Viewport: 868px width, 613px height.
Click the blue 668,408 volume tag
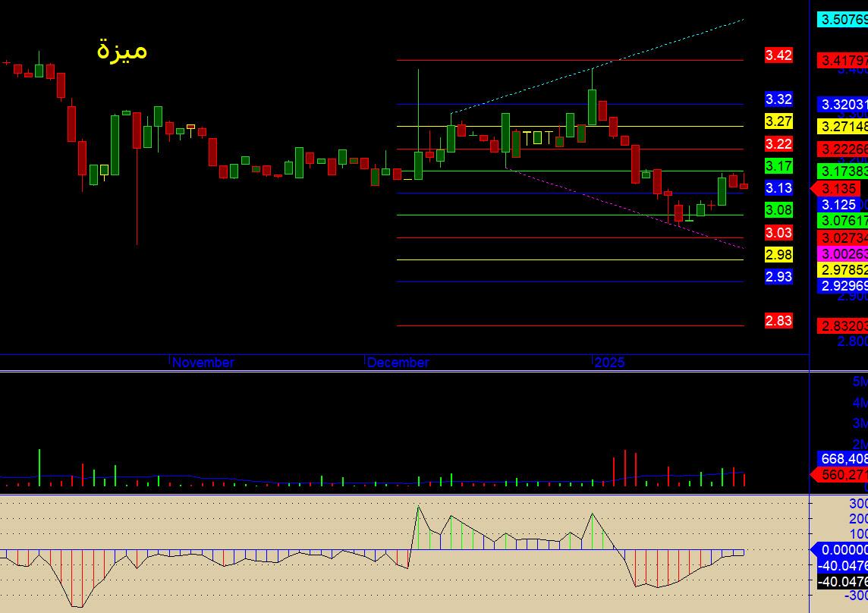842,458
